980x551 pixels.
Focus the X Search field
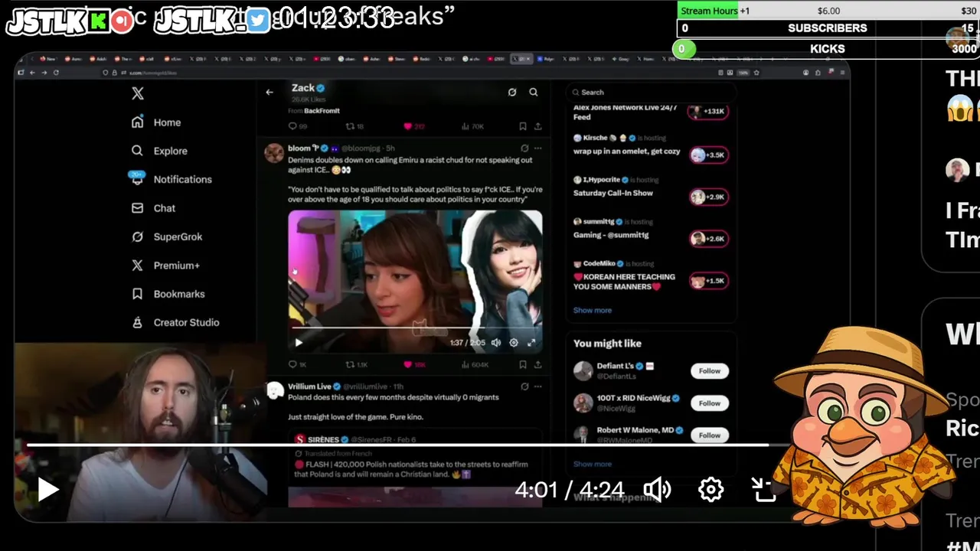point(651,92)
